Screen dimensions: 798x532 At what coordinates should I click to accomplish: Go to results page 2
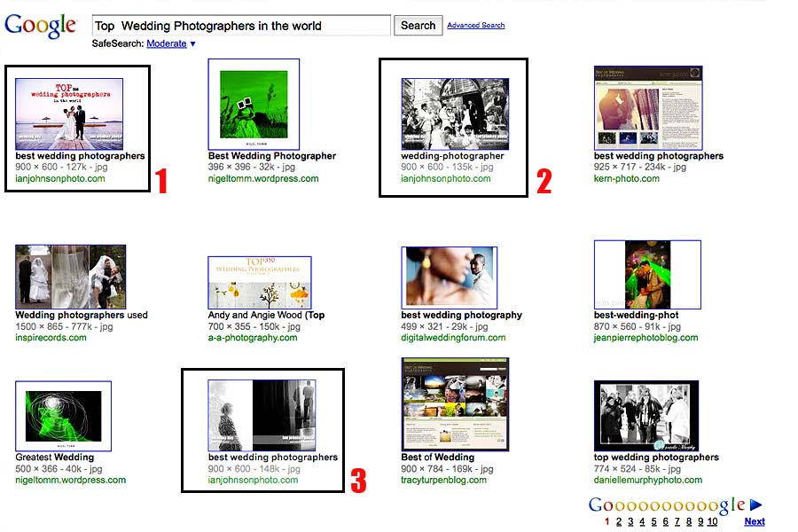[x=619, y=521]
